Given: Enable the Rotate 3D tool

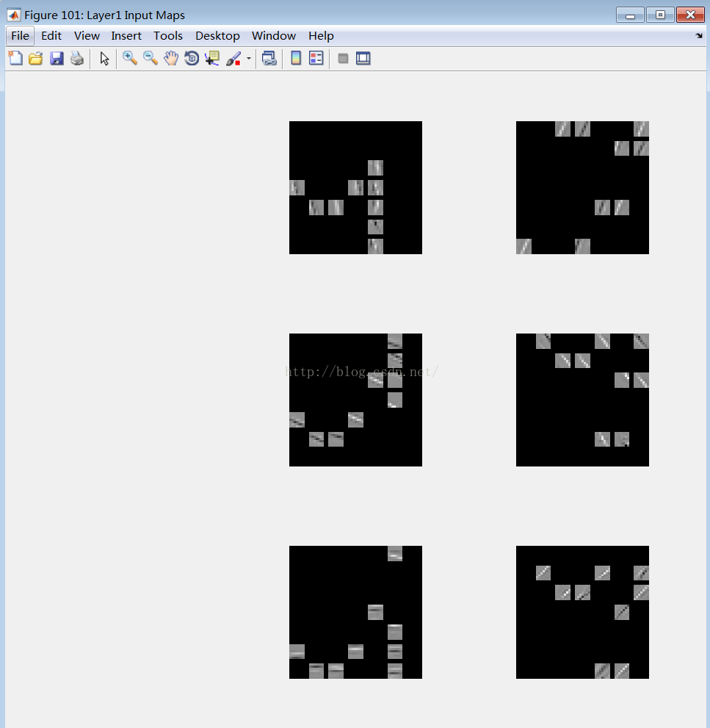Looking at the screenshot, I should (x=191, y=58).
